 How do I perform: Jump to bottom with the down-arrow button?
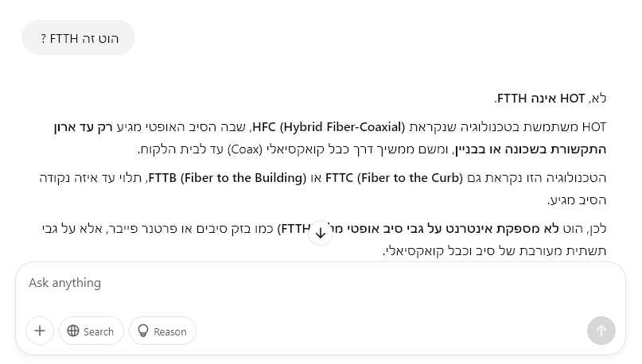coord(320,233)
